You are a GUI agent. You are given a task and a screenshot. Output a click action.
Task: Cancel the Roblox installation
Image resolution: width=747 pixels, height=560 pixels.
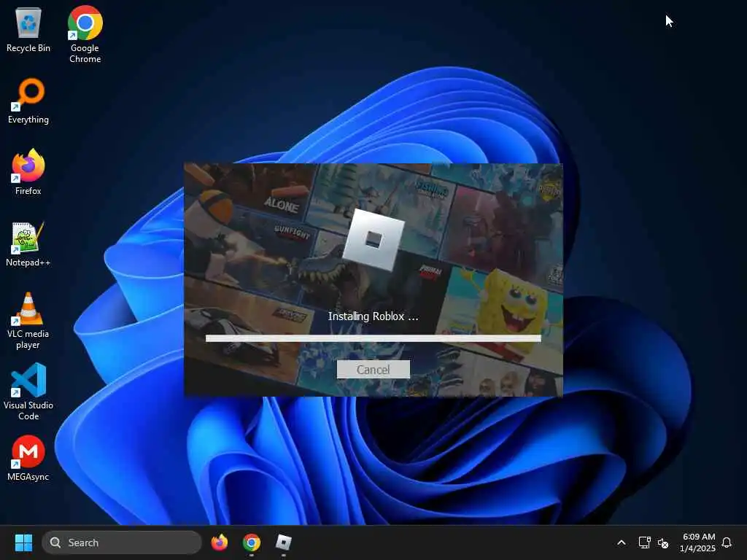click(373, 370)
